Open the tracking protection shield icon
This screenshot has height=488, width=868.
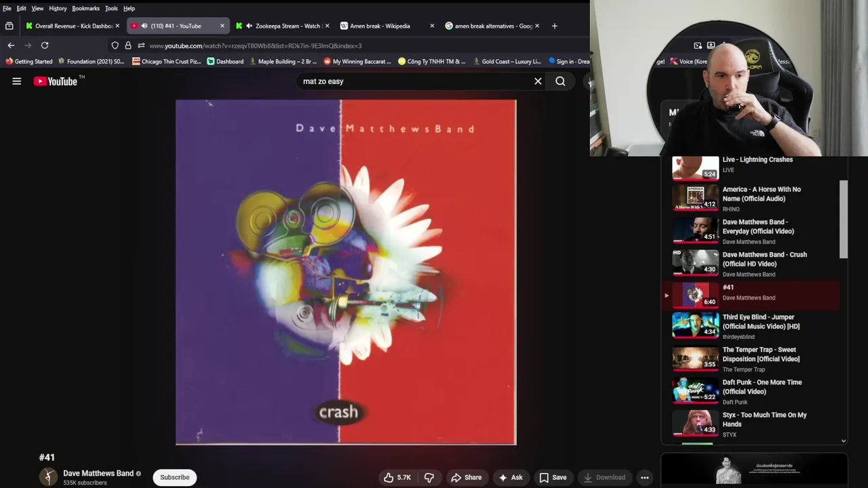click(x=115, y=45)
